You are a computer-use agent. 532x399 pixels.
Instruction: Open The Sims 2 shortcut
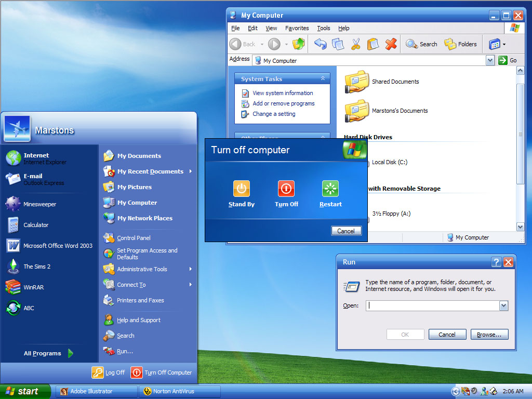(x=28, y=267)
